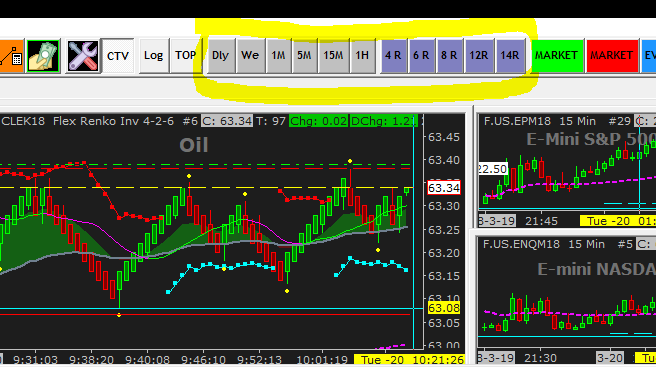The width and height of the screenshot is (656, 367).
Task: Click the 63.34 current price label
Action: (444, 188)
